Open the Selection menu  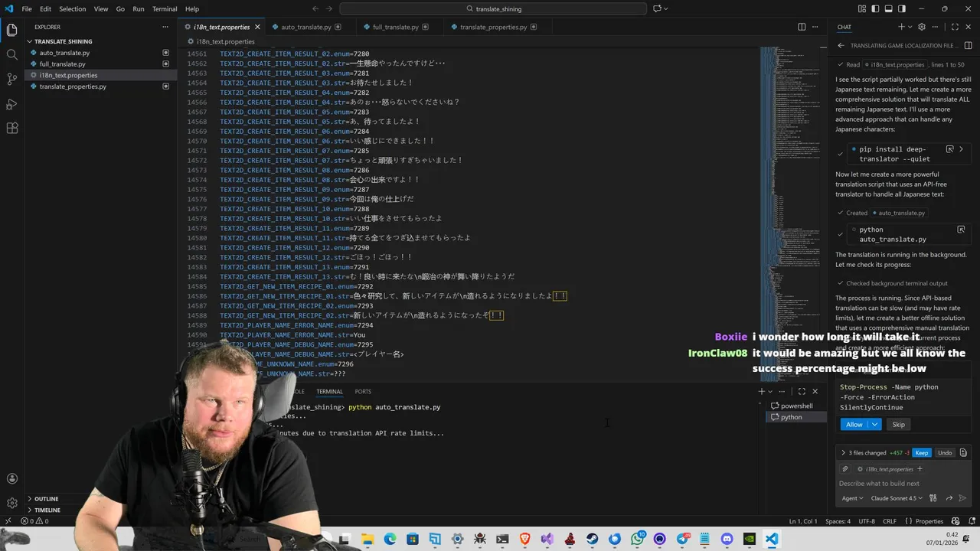(73, 8)
